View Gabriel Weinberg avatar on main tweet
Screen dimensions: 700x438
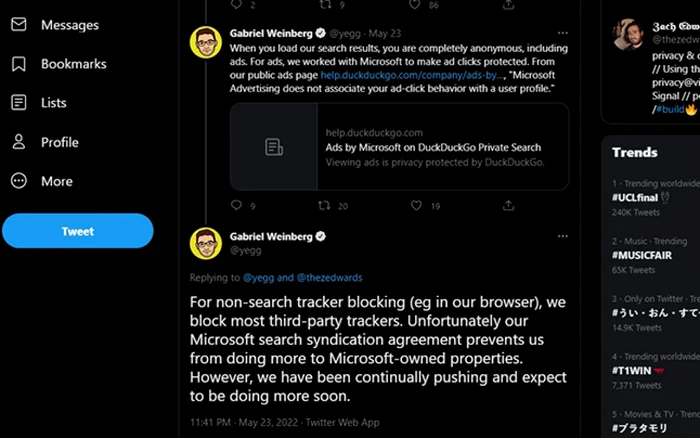(x=206, y=244)
